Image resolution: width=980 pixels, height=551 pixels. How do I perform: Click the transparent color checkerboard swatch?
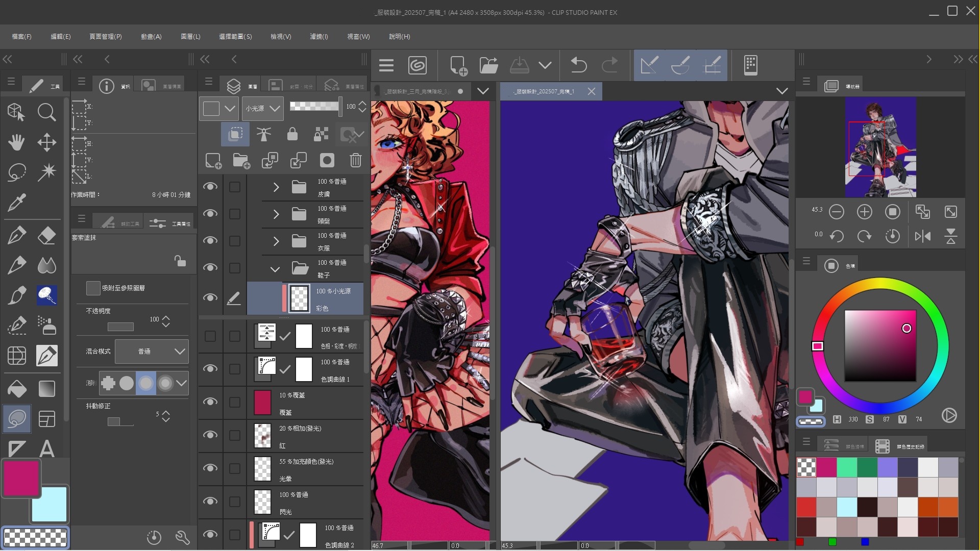click(35, 538)
